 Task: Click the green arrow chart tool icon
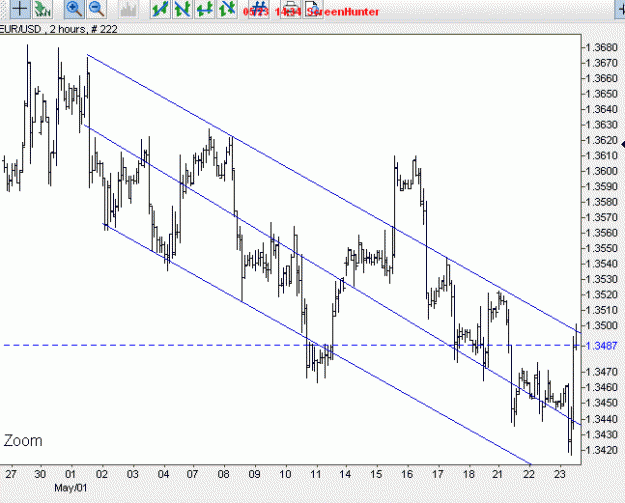tap(43, 9)
